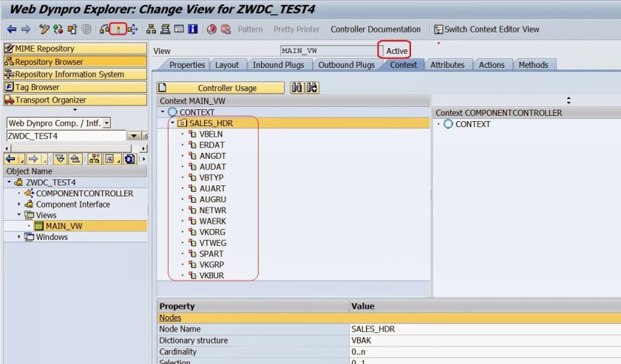Viewport: 621px width, 364px height.
Task: Click the Display Navigation Window icon
Action: click(165, 30)
